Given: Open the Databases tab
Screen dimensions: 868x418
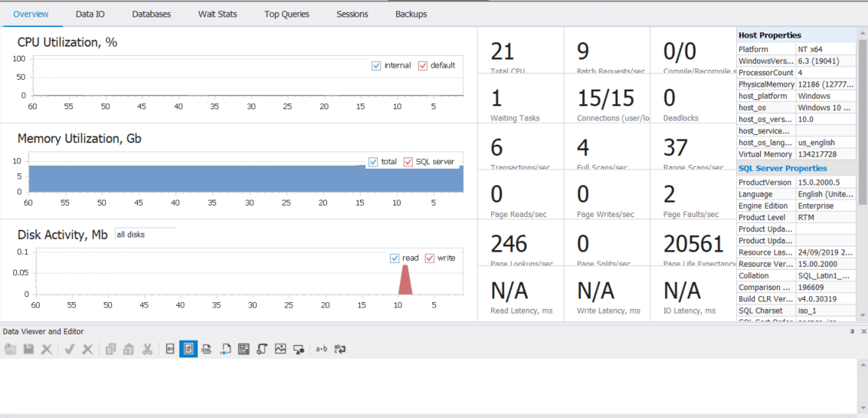Looking at the screenshot, I should tap(151, 14).
